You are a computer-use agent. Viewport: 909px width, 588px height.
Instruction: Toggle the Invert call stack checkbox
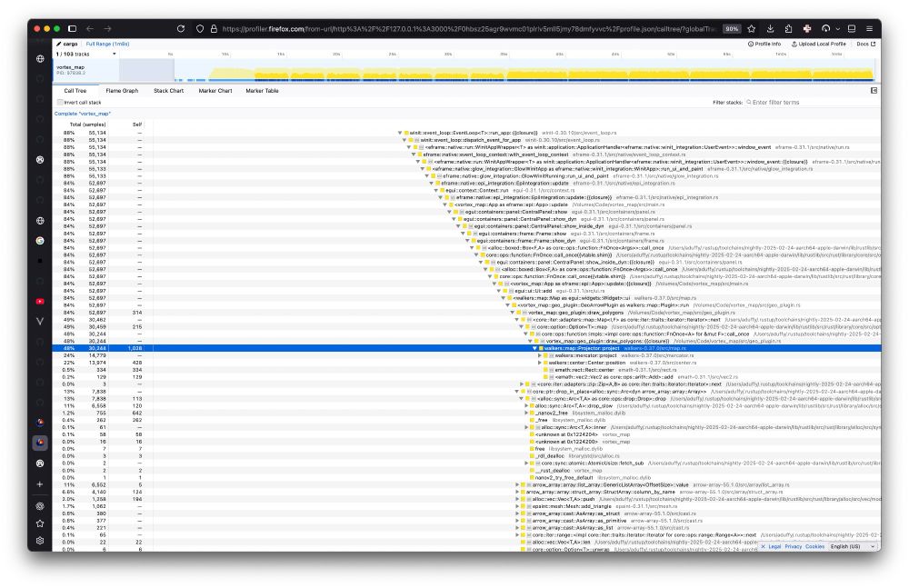(60, 103)
